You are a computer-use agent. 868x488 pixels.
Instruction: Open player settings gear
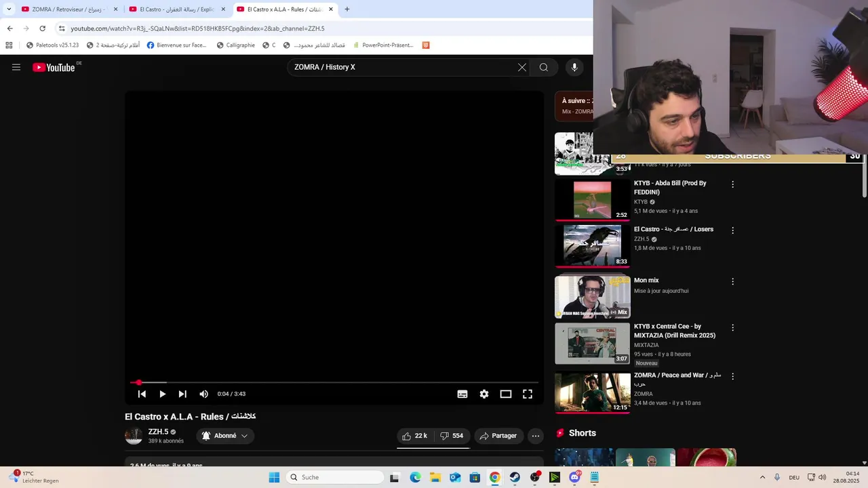coord(484,394)
